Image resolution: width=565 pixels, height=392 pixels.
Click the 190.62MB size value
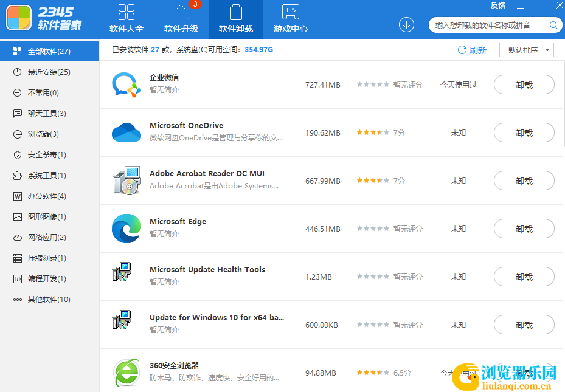pyautogui.click(x=322, y=133)
